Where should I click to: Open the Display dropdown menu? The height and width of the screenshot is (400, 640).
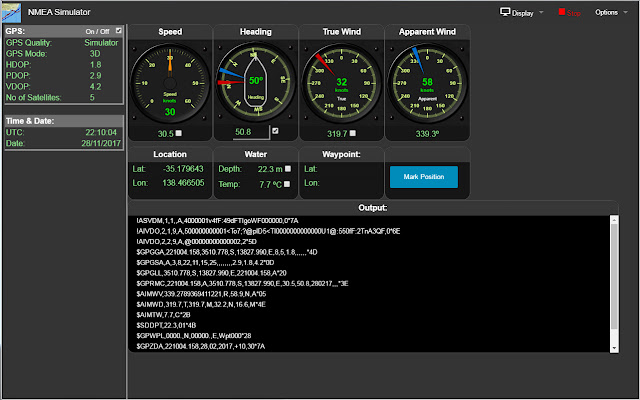click(x=522, y=13)
